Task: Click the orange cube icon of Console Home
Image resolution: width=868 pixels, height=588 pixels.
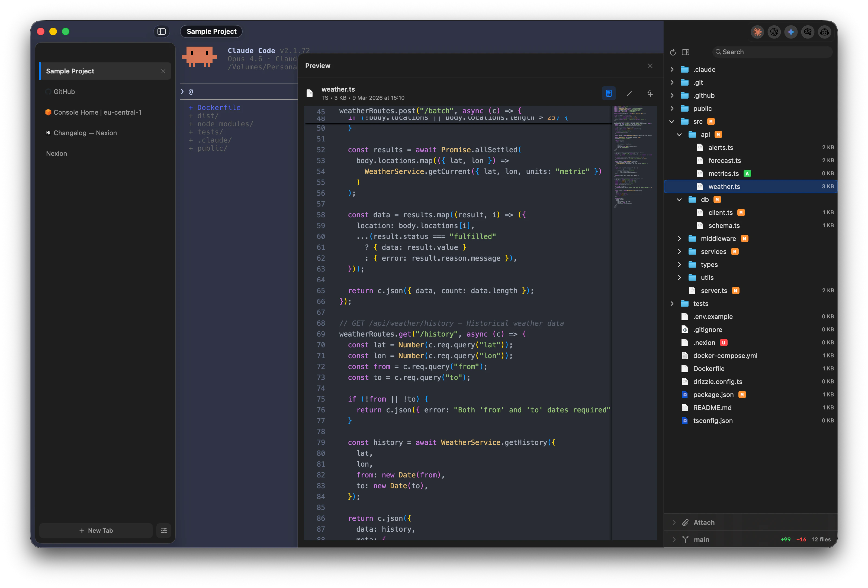Action: click(x=48, y=112)
